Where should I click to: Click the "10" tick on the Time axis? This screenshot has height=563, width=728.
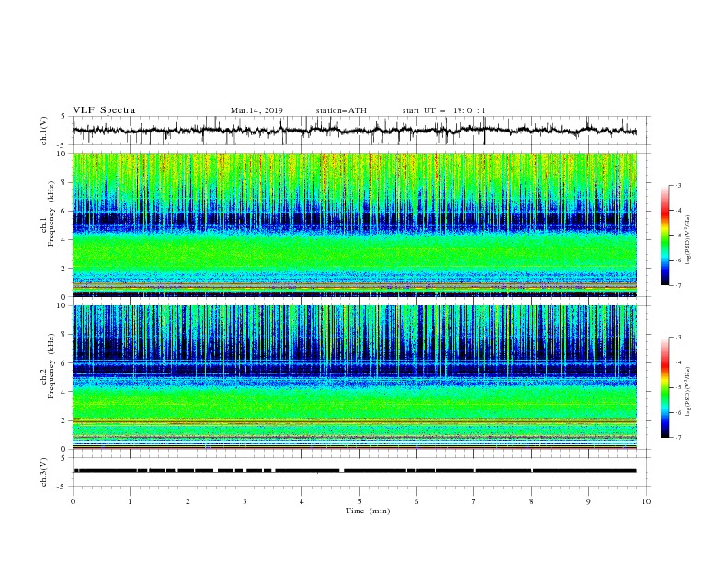pos(646,501)
